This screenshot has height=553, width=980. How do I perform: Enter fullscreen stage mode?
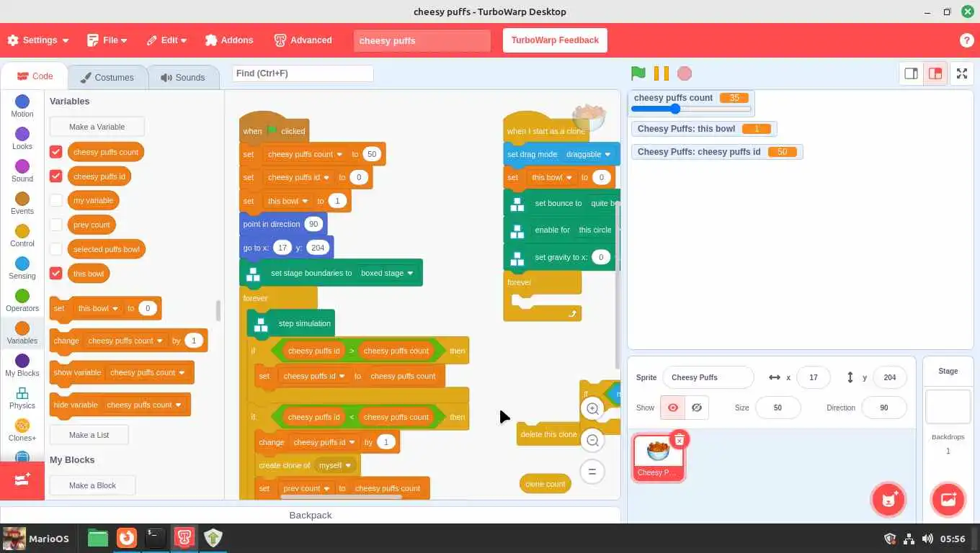click(962, 73)
